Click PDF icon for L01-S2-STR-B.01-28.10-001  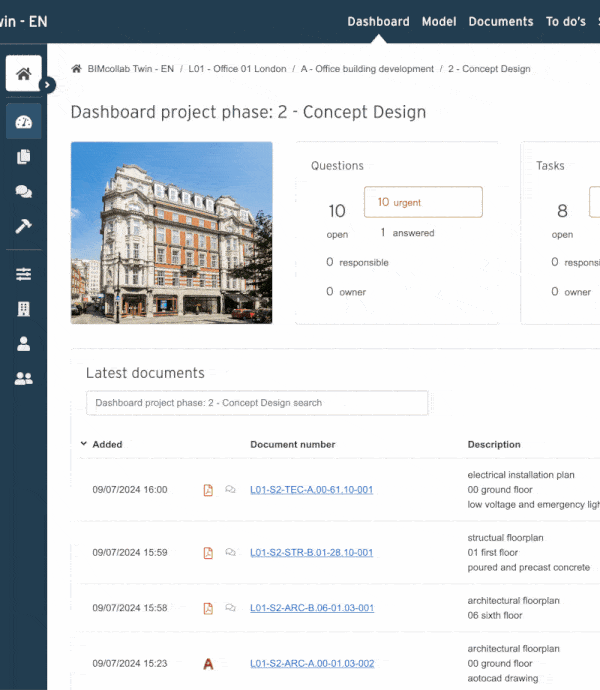point(208,553)
